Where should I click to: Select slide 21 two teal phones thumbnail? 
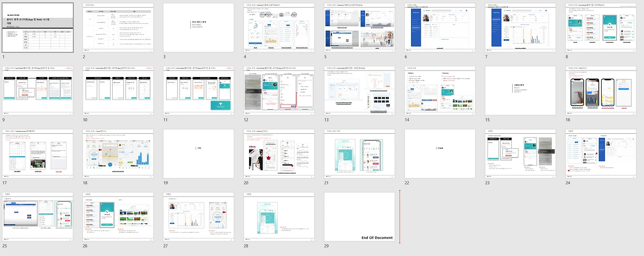pyautogui.click(x=359, y=153)
